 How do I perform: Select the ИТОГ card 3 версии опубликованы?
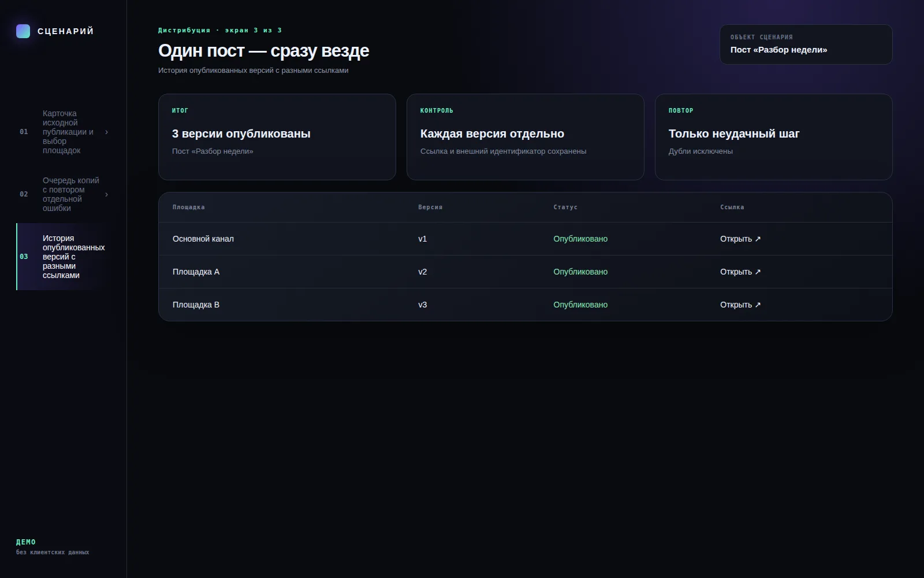[x=277, y=137]
